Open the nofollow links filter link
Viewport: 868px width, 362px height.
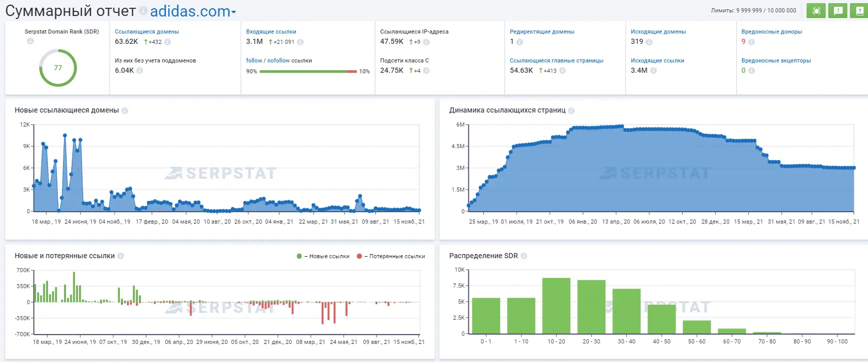point(278,60)
